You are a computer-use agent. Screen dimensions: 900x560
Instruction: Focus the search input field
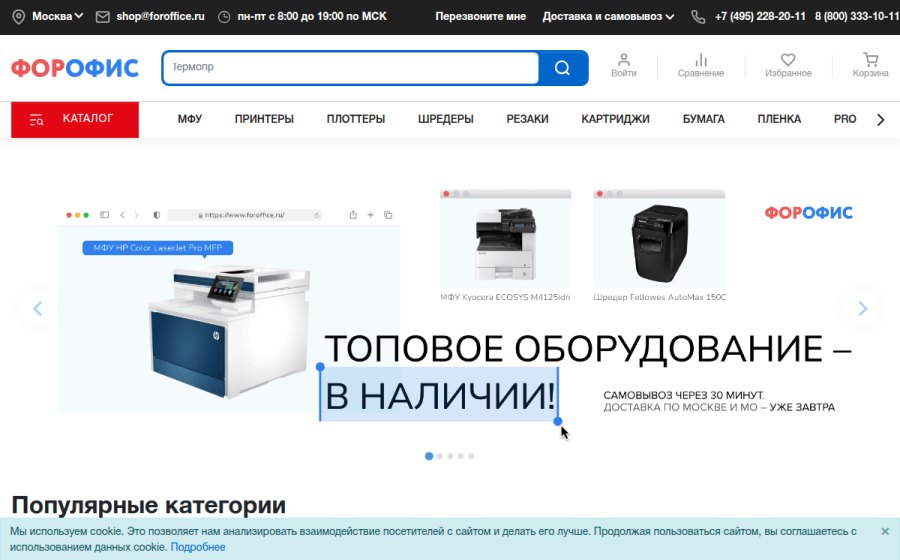point(350,68)
